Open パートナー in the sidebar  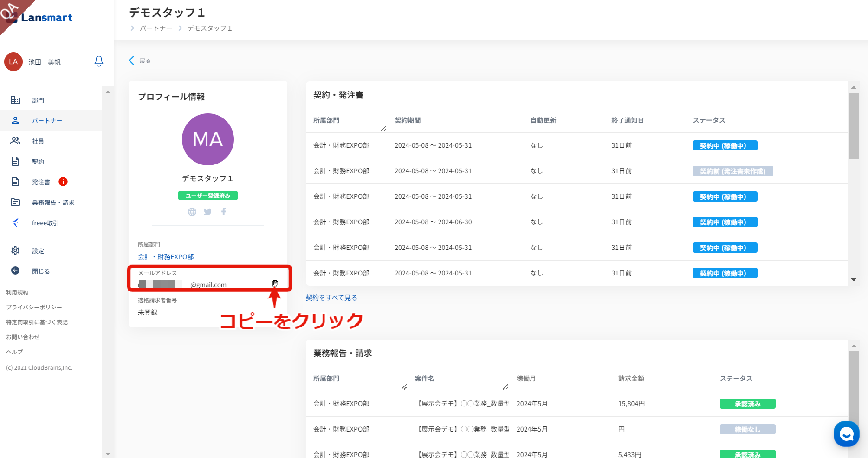tap(47, 121)
